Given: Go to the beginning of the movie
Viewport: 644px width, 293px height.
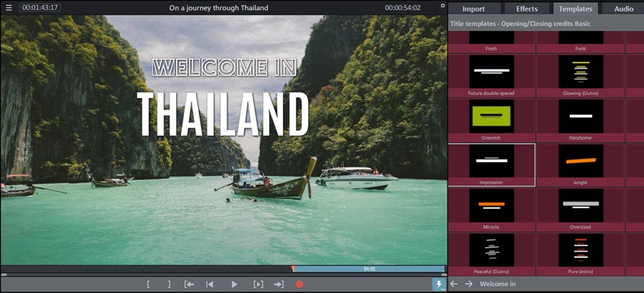Looking at the screenshot, I should click(x=210, y=284).
